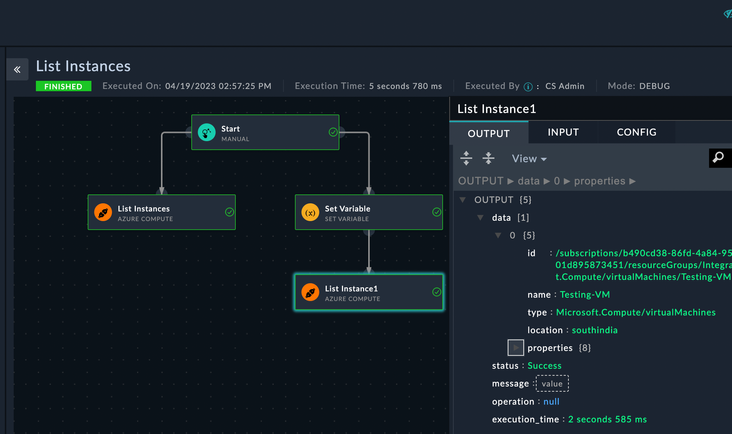The image size is (732, 434).
Task: Click the expand all nodes icon
Action: coord(466,158)
